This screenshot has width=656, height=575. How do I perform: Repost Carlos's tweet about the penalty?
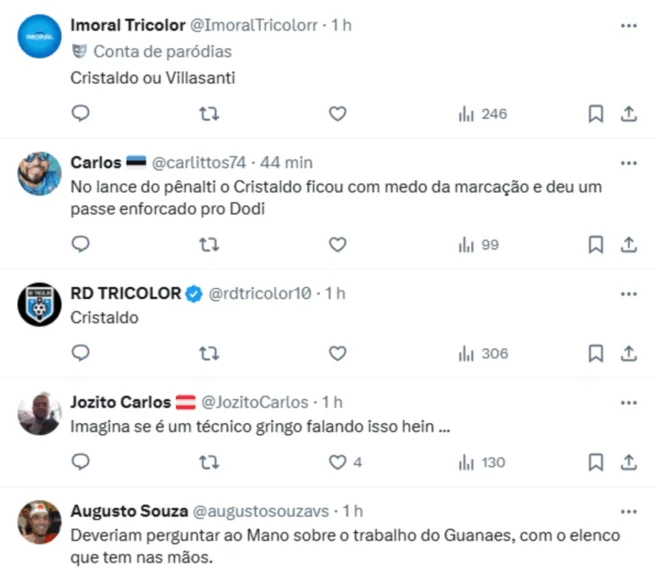pyautogui.click(x=210, y=244)
